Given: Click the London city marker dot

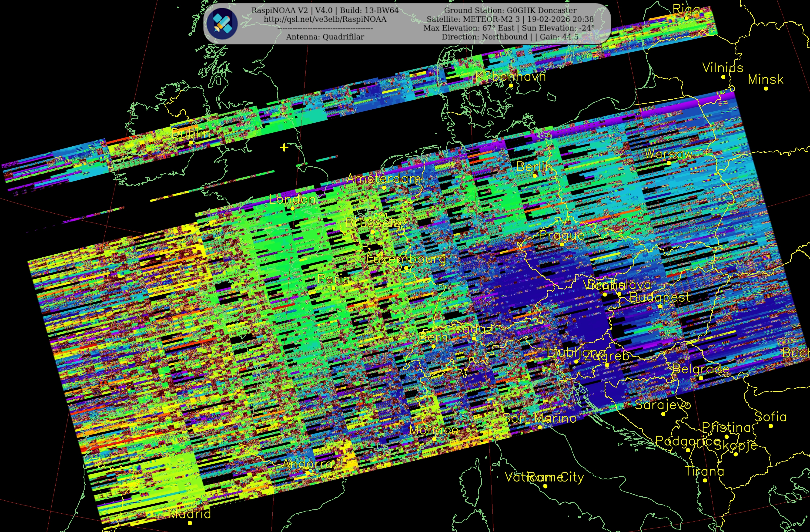Looking at the screenshot, I should [292, 208].
